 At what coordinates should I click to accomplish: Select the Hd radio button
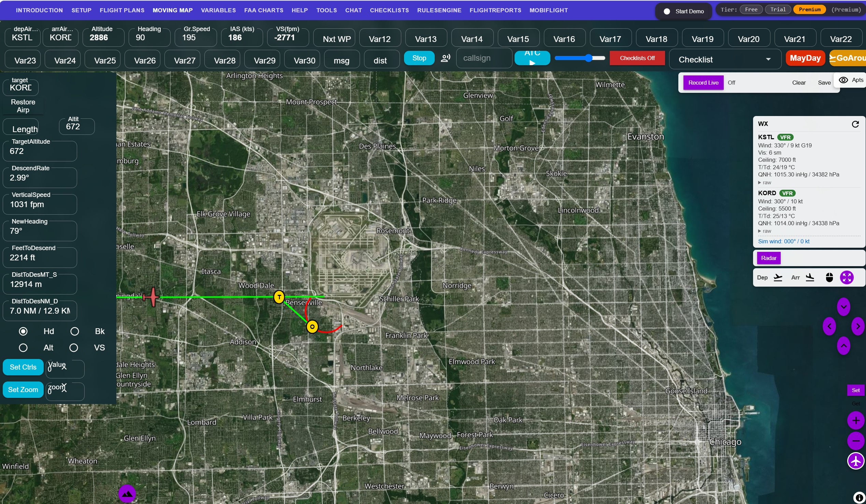pyautogui.click(x=23, y=332)
